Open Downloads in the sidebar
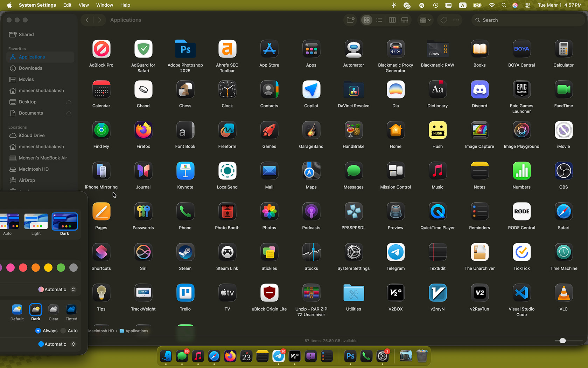Screen dimensions: 588x368 coord(40,68)
